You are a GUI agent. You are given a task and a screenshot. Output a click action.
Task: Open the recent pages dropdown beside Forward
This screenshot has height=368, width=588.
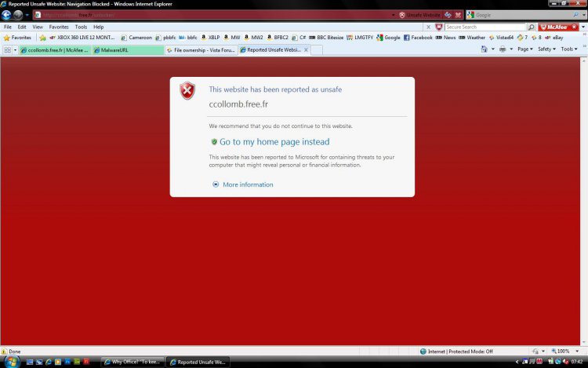(27, 15)
